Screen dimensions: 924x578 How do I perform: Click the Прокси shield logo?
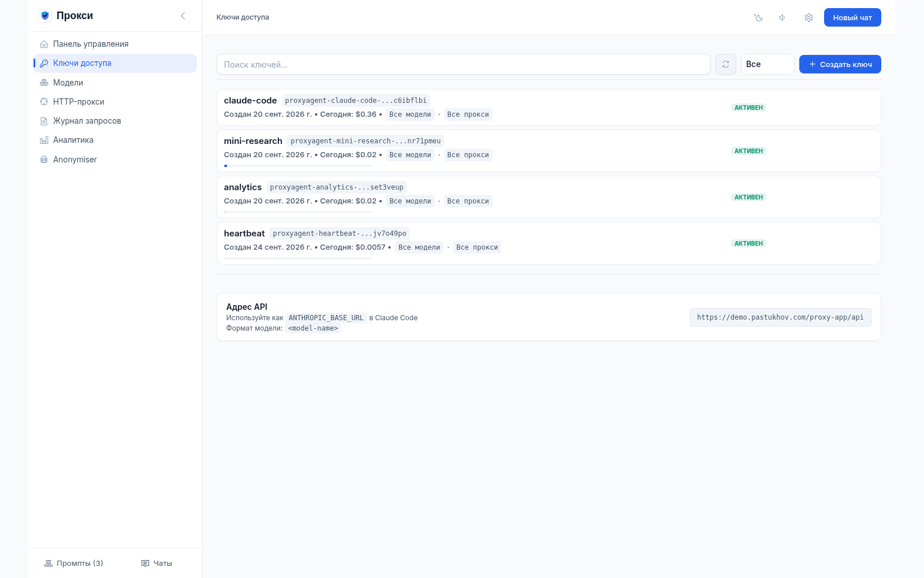45,16
